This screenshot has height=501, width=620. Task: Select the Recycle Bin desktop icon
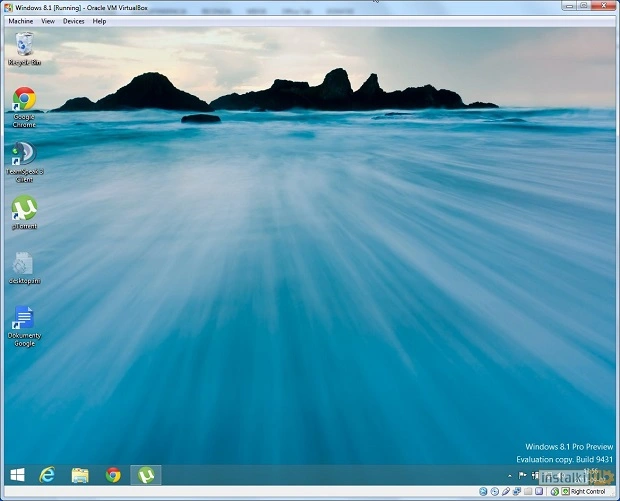point(24,45)
